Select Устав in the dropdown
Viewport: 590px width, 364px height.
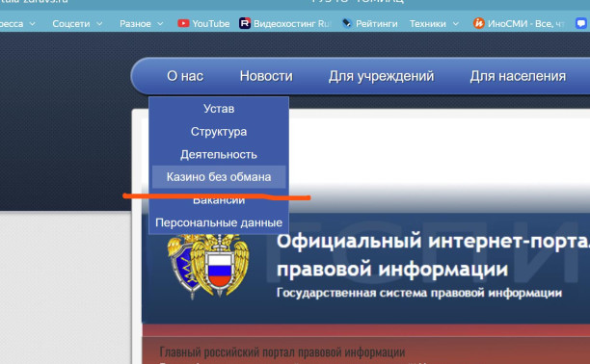tap(219, 109)
